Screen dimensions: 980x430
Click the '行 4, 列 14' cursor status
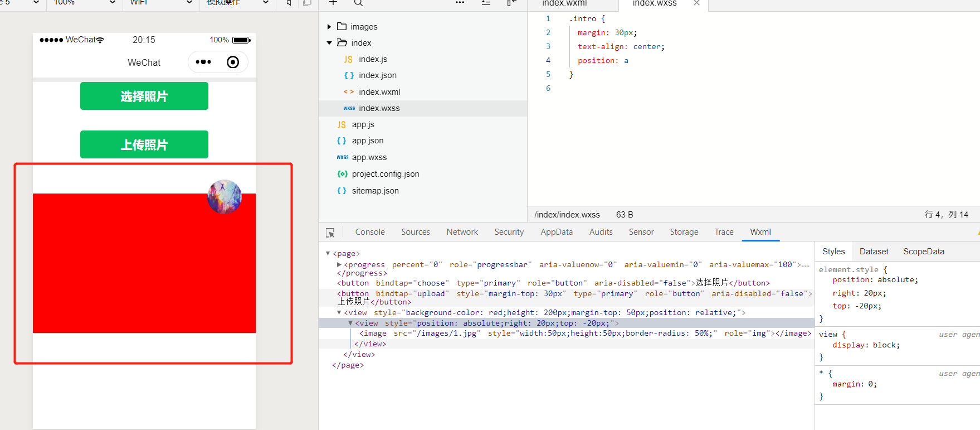[x=947, y=215]
